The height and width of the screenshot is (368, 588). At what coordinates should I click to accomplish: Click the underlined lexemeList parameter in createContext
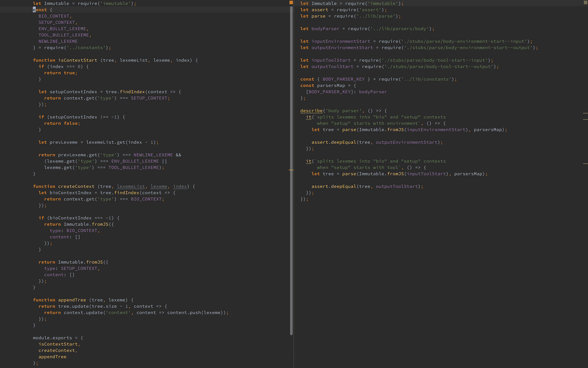[131, 186]
